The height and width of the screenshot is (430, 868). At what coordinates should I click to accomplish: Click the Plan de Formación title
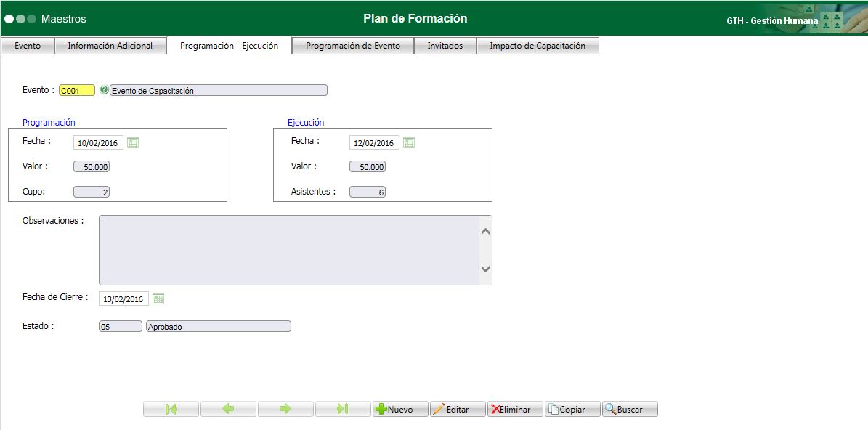point(415,18)
